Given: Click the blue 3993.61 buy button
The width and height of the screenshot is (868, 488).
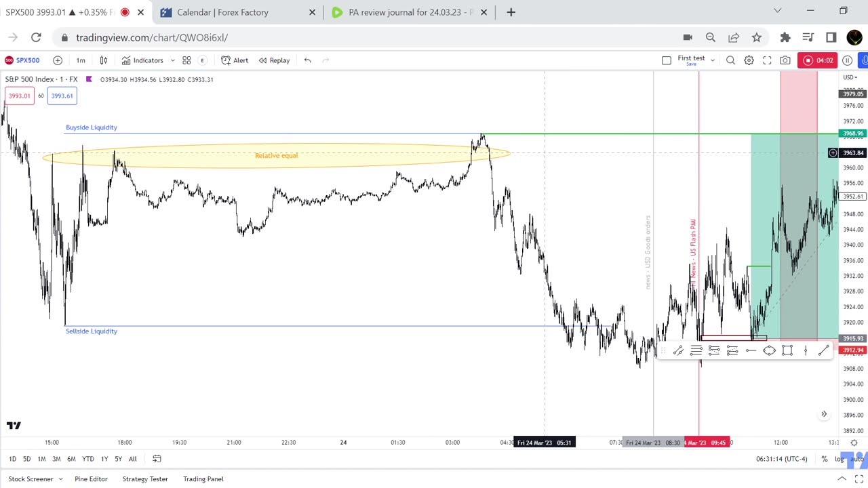Looking at the screenshot, I should point(62,96).
